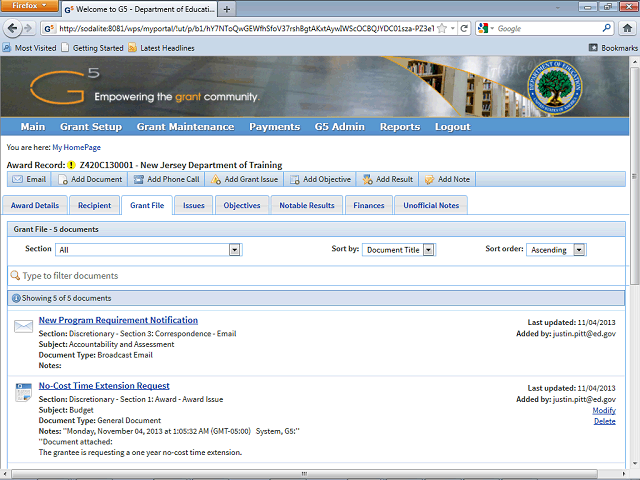The image size is (640, 480).
Task: Click envelope icon for New Program Requirement Notification
Action: pyautogui.click(x=23, y=326)
